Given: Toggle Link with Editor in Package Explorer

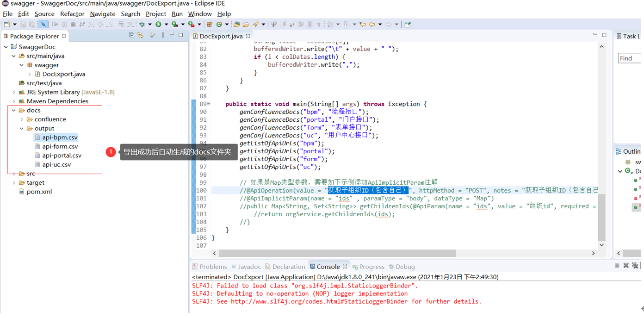Looking at the screenshot, I should (140, 36).
